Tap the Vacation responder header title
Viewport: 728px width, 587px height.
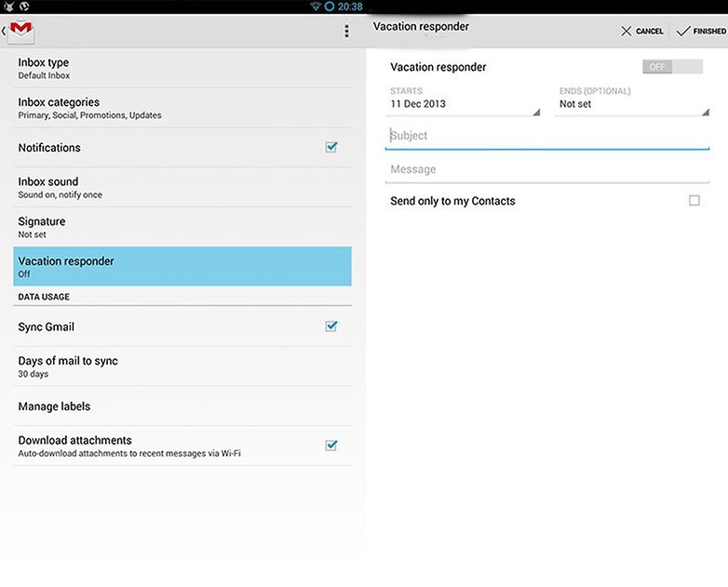421,26
